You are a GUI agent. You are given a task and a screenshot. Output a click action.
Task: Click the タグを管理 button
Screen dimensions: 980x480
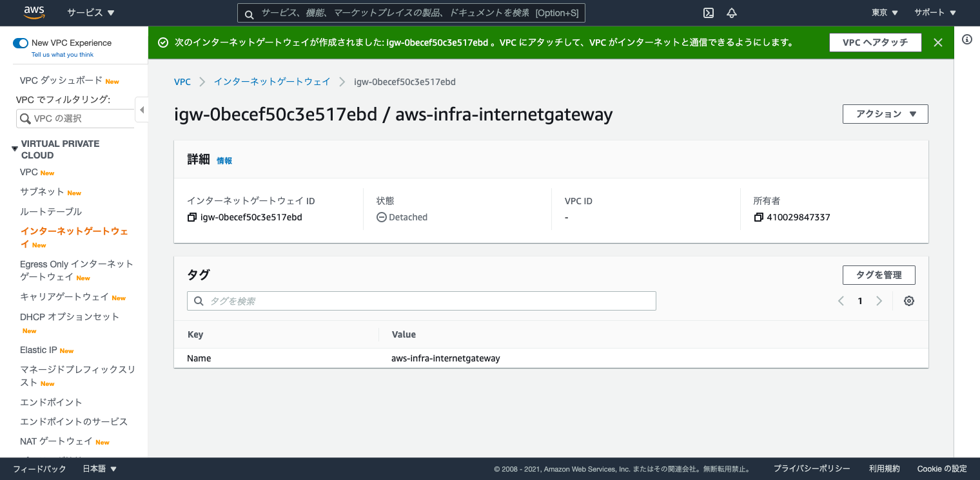[879, 275]
